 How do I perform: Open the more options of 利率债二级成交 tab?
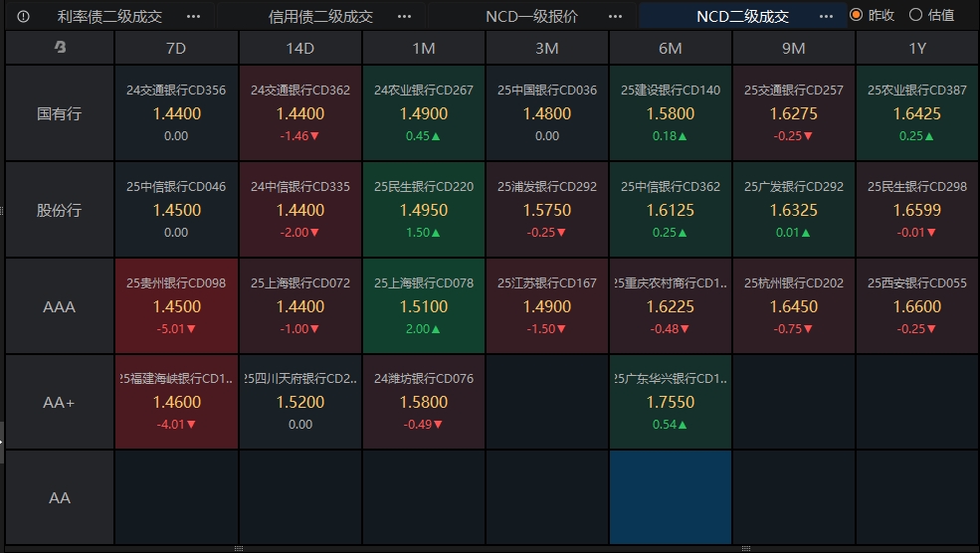pos(194,16)
